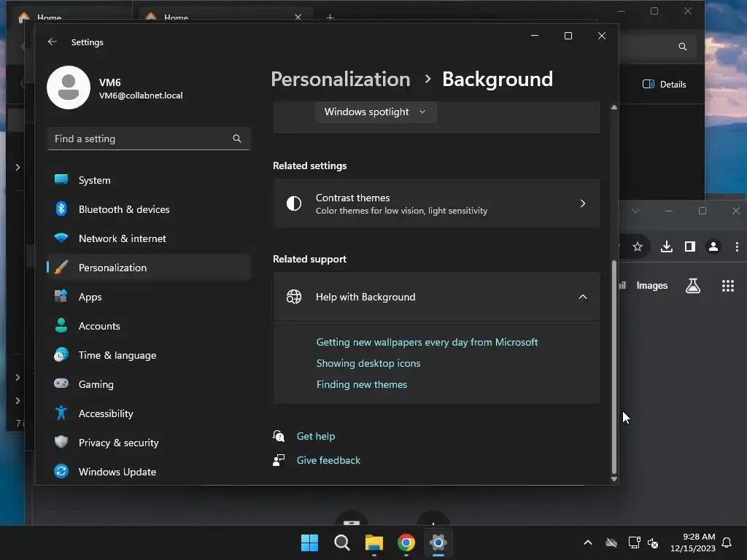Click the search magnifier in Find a setting
Screen dimensions: 747x560
[237, 139]
